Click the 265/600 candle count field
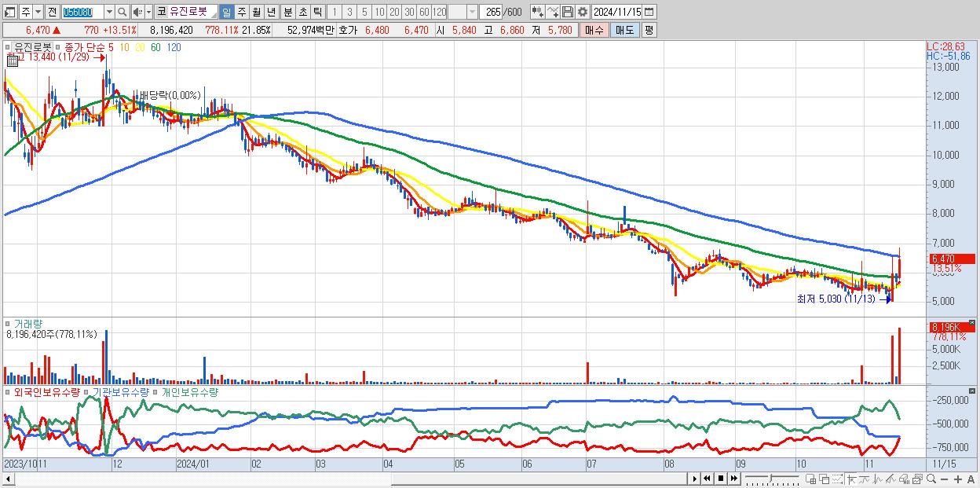Viewport: 980px width, 488px height. click(x=492, y=13)
